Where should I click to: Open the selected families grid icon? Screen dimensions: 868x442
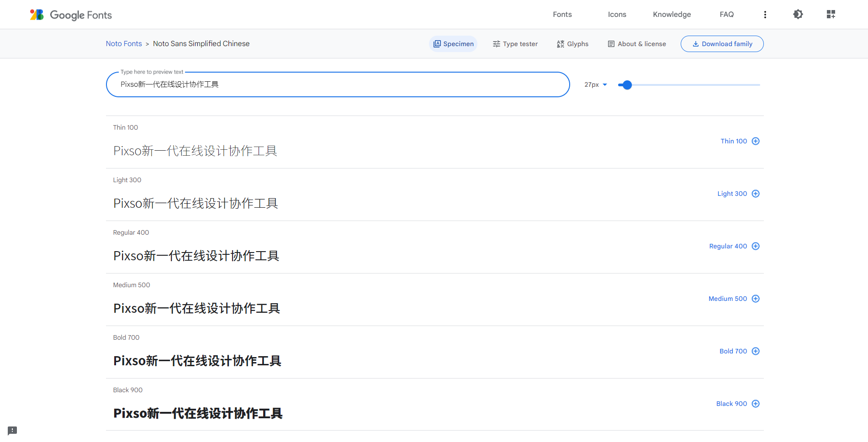pos(831,14)
